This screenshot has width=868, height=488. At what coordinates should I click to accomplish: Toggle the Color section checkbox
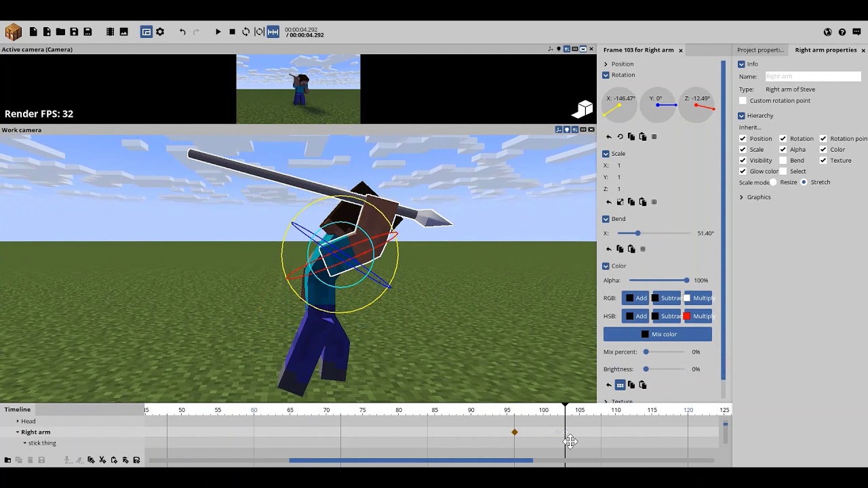tap(606, 266)
